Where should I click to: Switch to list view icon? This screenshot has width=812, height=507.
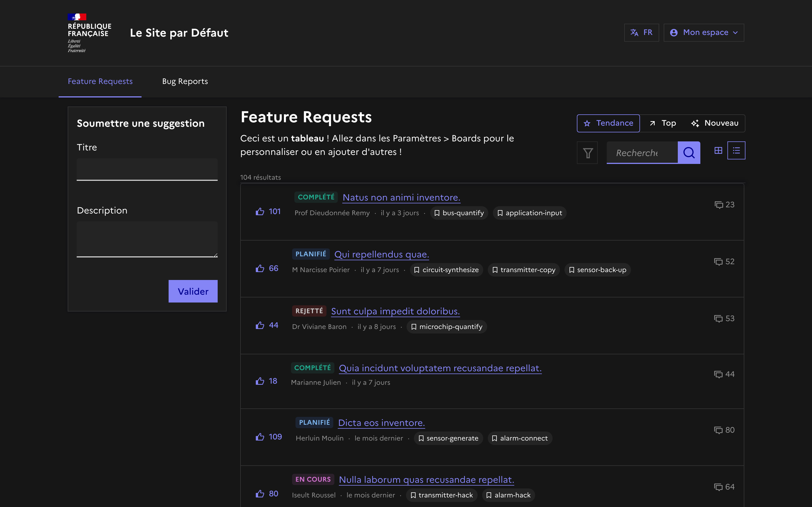(x=736, y=151)
